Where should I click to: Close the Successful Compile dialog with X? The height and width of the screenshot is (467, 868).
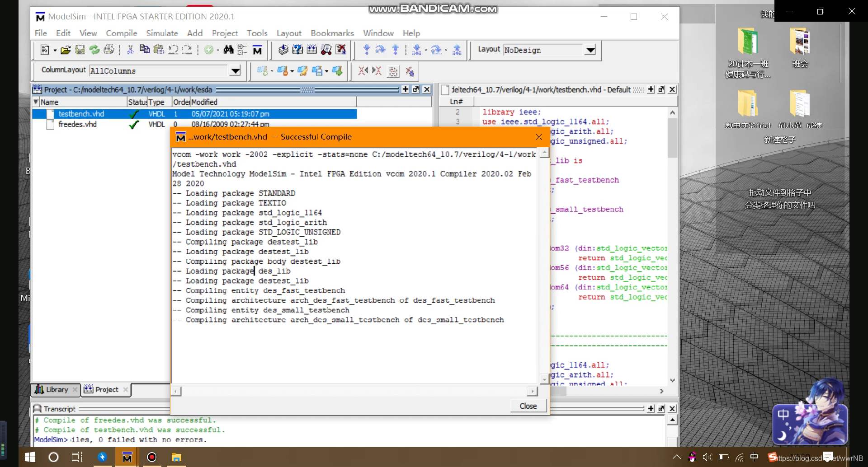pos(538,137)
